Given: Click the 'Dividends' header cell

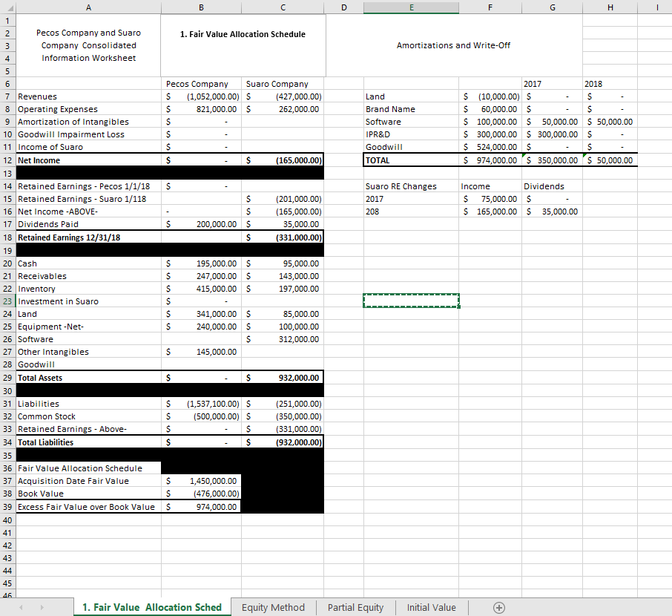Looking at the screenshot, I should pos(552,186).
